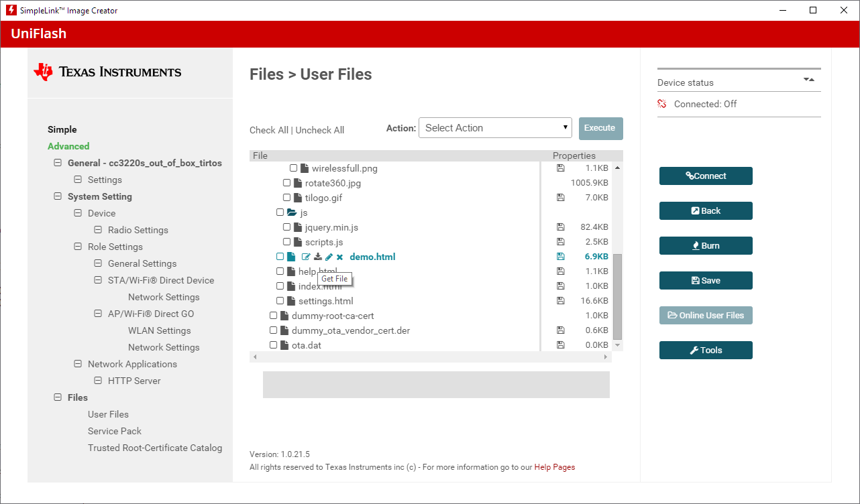The image size is (860, 504).
Task: Collapse the General - cc3220s_out_of_box_tirtos node
Action: coord(57,163)
